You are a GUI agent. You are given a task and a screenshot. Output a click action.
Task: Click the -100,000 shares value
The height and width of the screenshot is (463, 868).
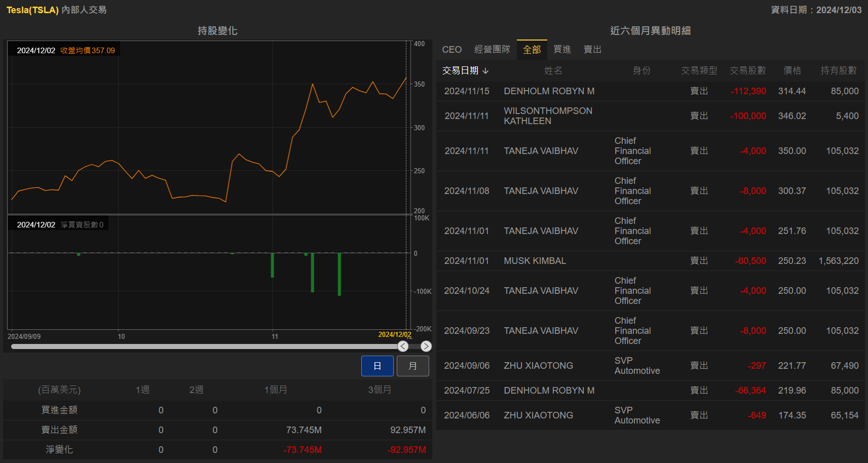tap(748, 116)
